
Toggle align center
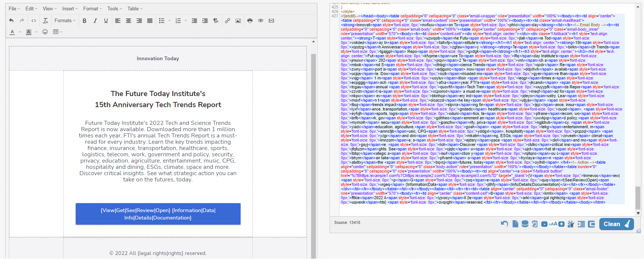pyautogui.click(x=129, y=21)
